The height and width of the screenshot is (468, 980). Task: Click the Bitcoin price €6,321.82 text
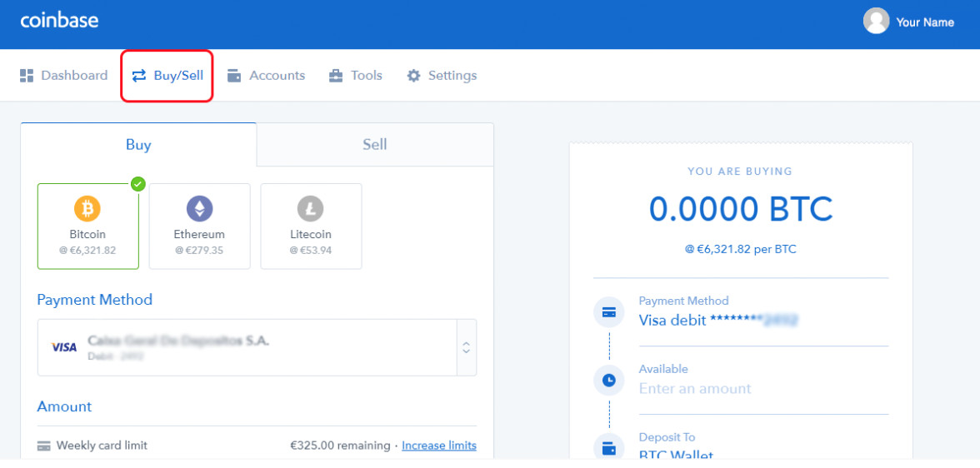pyautogui.click(x=87, y=251)
